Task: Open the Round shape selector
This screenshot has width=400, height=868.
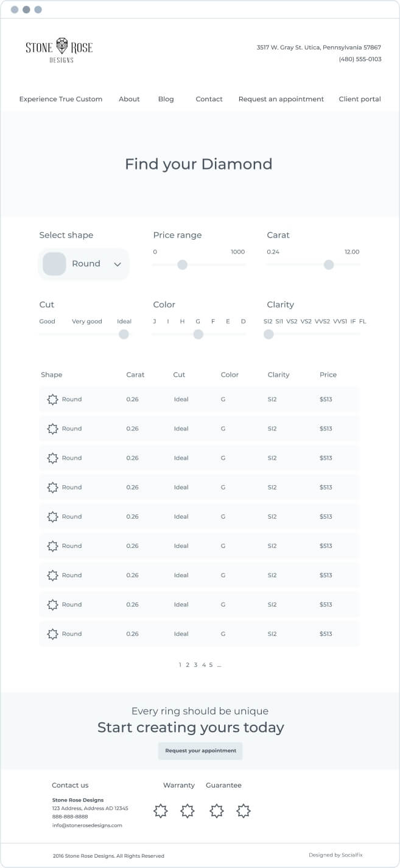Action: click(x=84, y=264)
